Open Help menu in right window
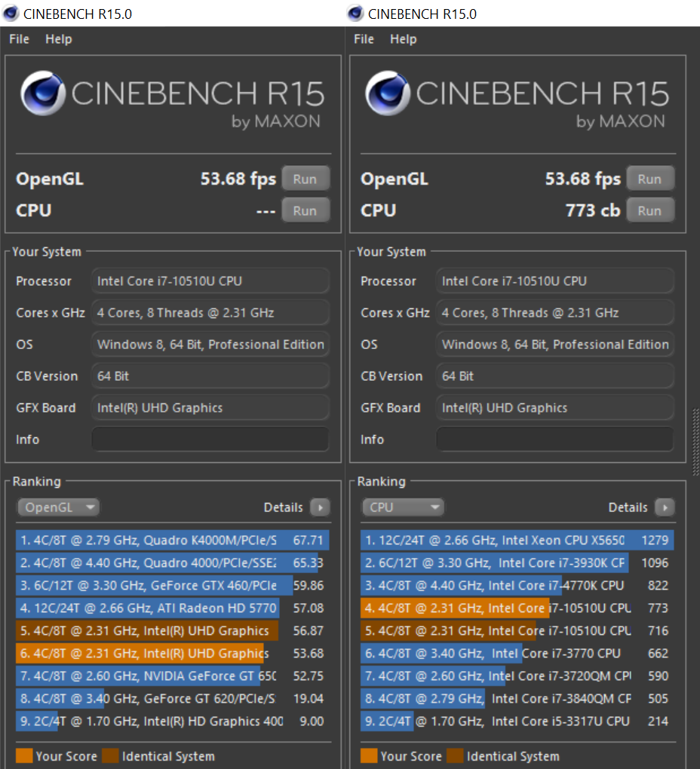This screenshot has width=700, height=769. (x=404, y=39)
